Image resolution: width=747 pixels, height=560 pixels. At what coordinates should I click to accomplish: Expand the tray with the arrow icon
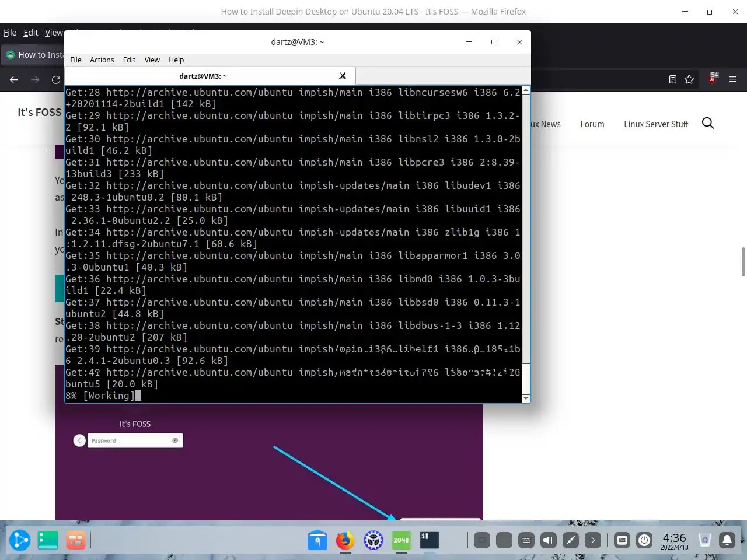(x=592, y=540)
